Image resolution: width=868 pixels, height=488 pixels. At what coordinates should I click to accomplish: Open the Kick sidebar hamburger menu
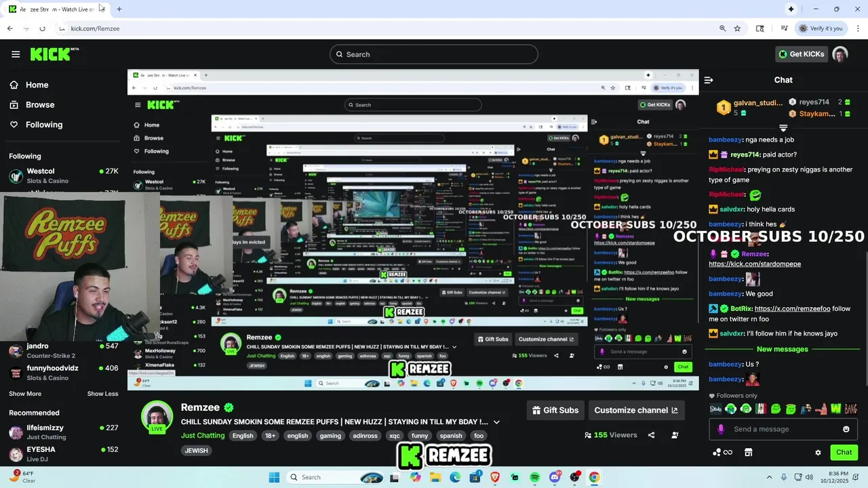[16, 54]
